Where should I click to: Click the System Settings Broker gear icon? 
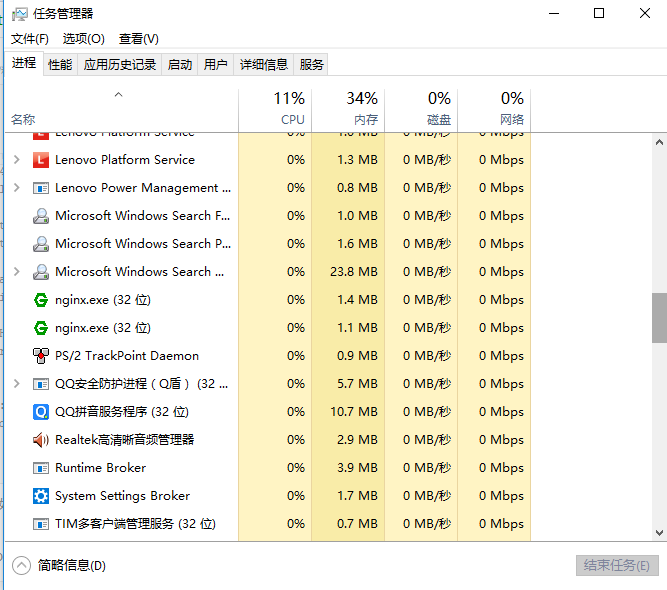(x=41, y=496)
